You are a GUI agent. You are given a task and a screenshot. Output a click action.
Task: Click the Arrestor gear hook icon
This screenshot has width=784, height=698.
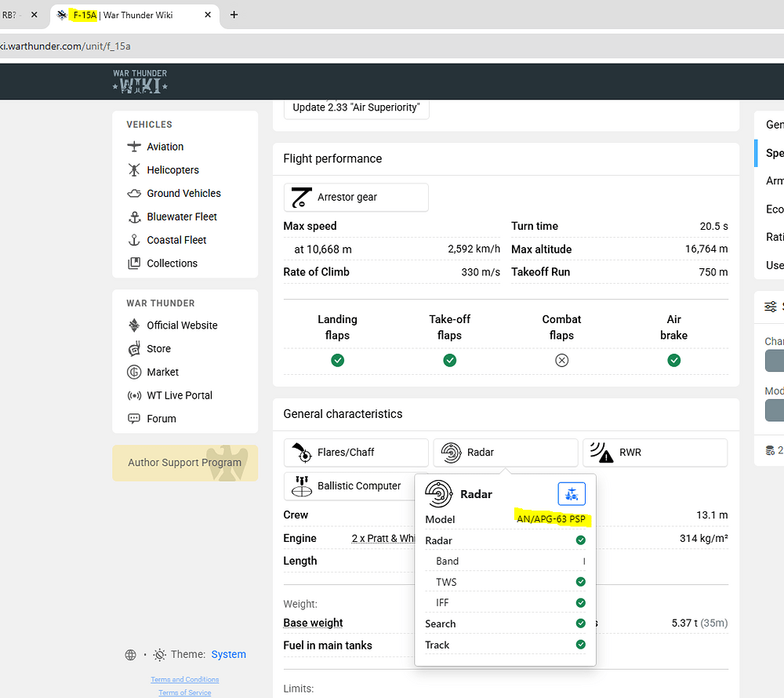point(302,197)
